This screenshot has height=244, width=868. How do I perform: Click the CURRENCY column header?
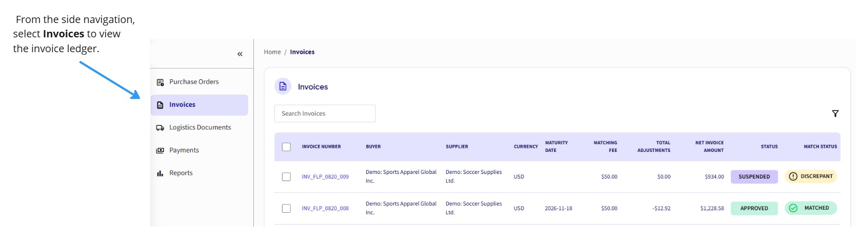click(x=526, y=147)
